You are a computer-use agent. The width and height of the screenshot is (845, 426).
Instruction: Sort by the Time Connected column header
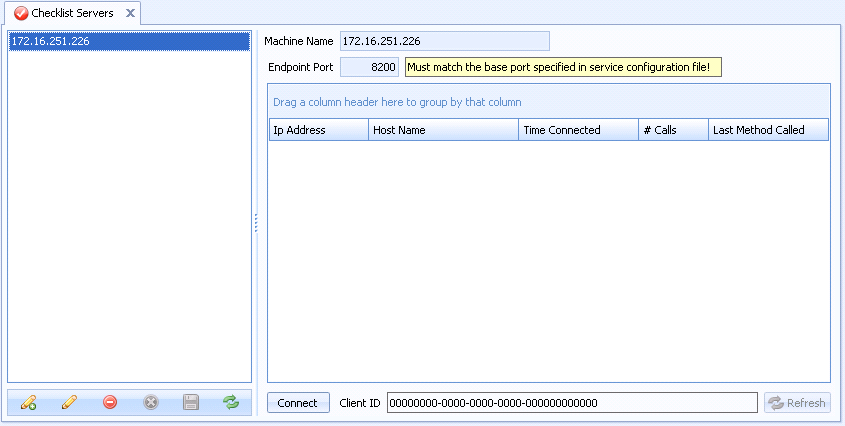pos(578,130)
